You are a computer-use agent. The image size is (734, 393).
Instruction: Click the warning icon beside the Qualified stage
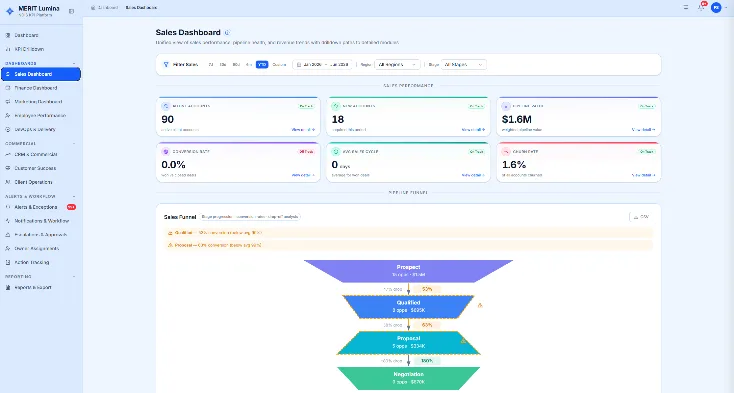click(x=480, y=305)
